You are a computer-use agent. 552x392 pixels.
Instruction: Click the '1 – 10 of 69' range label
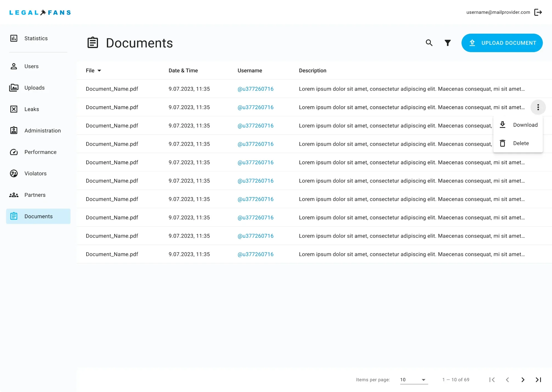(456, 380)
